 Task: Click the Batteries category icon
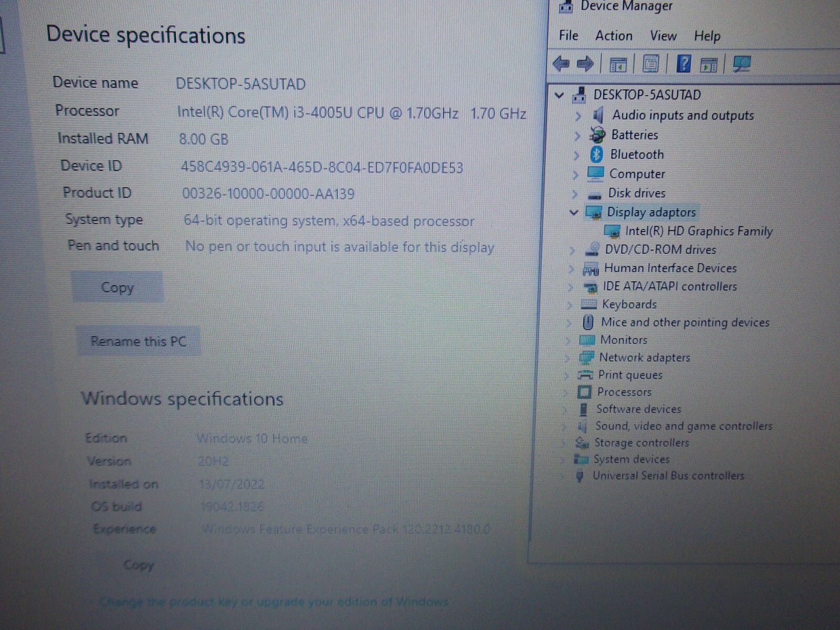point(596,135)
